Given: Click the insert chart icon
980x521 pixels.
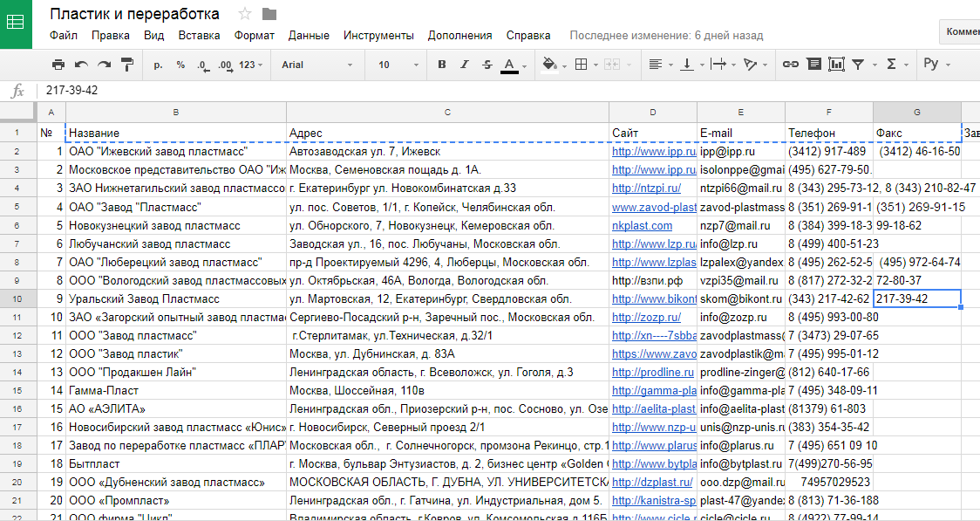Looking at the screenshot, I should pos(835,65).
